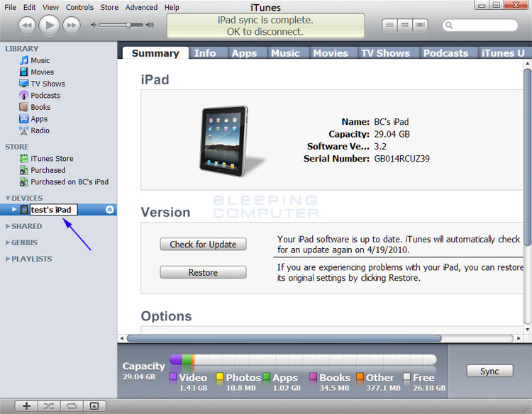Show or hide the artwork viewer
This screenshot has height=414, width=532.
click(x=94, y=406)
